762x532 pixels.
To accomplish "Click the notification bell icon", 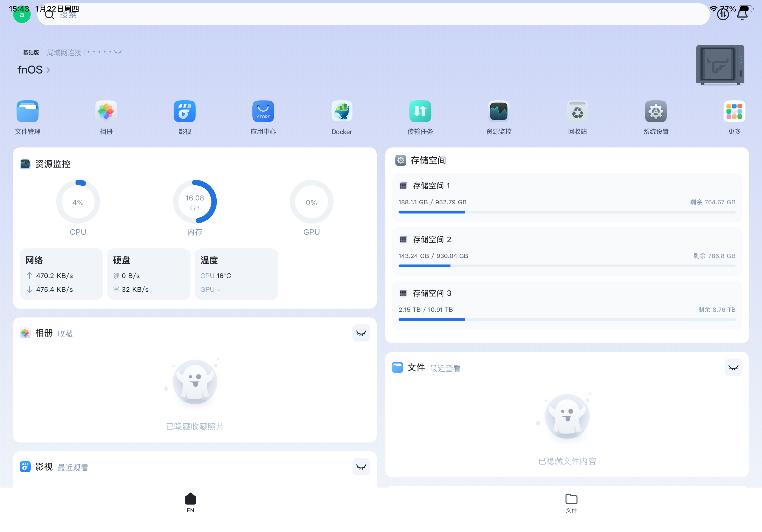I will pyautogui.click(x=742, y=14).
